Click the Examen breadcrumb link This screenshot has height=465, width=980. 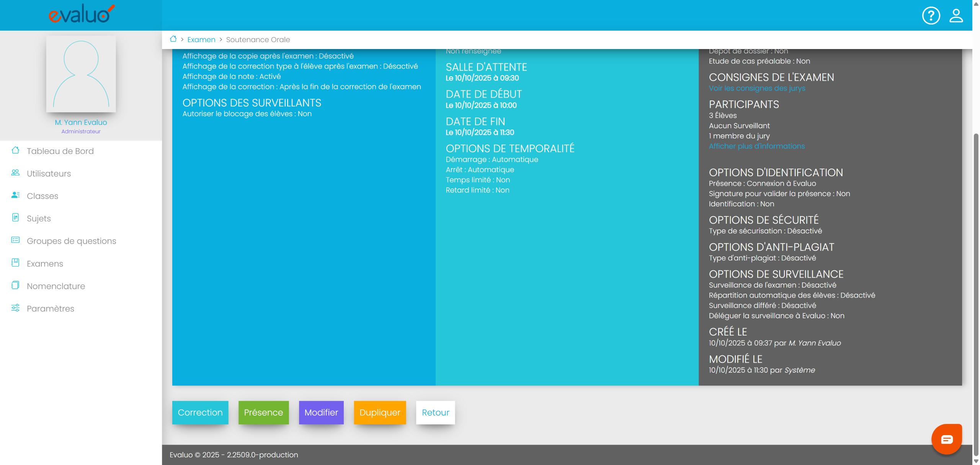[x=201, y=39]
